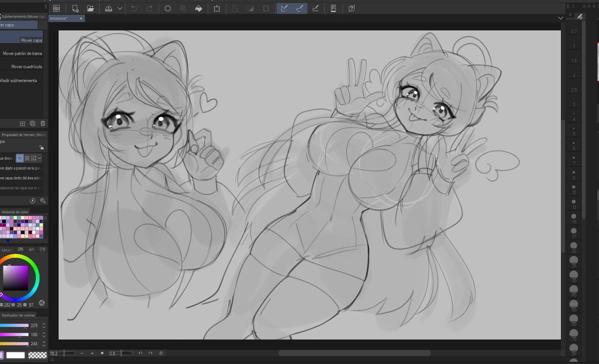Click the red channel slider at 229
599x364 pixels.
click(14, 325)
